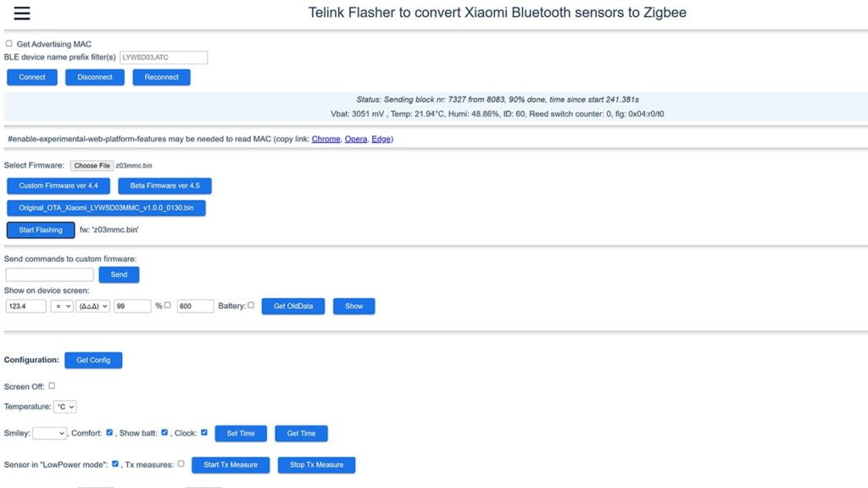The height and width of the screenshot is (488, 868).
Task: Toggle the Battery checkbox
Action: [x=251, y=305]
